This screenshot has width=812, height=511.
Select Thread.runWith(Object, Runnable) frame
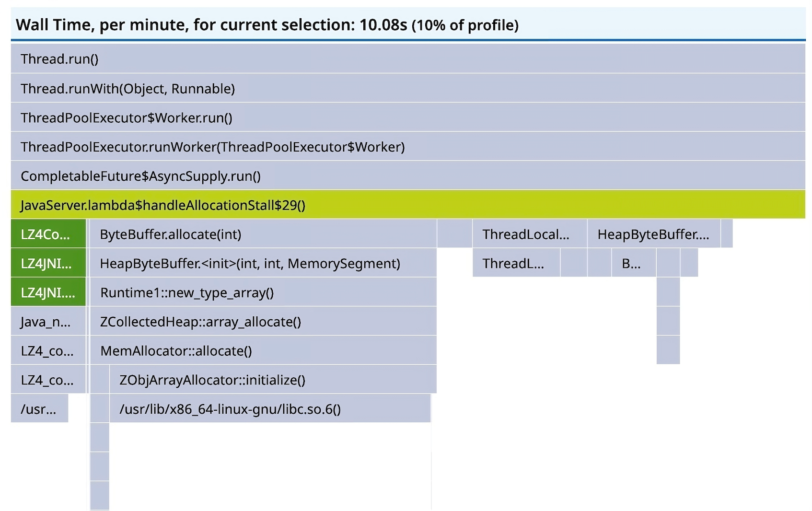(407, 88)
